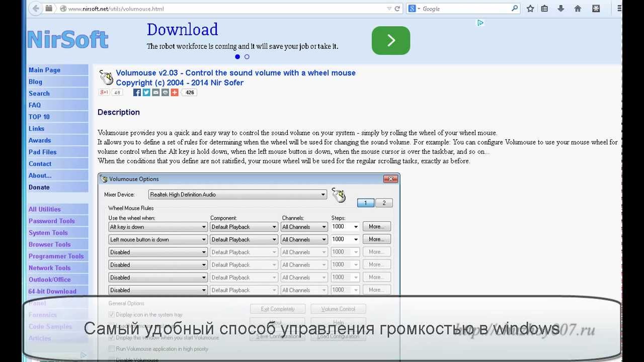This screenshot has height=362, width=644.
Task: Click the add-on icon beside home
Action: coord(596,9)
